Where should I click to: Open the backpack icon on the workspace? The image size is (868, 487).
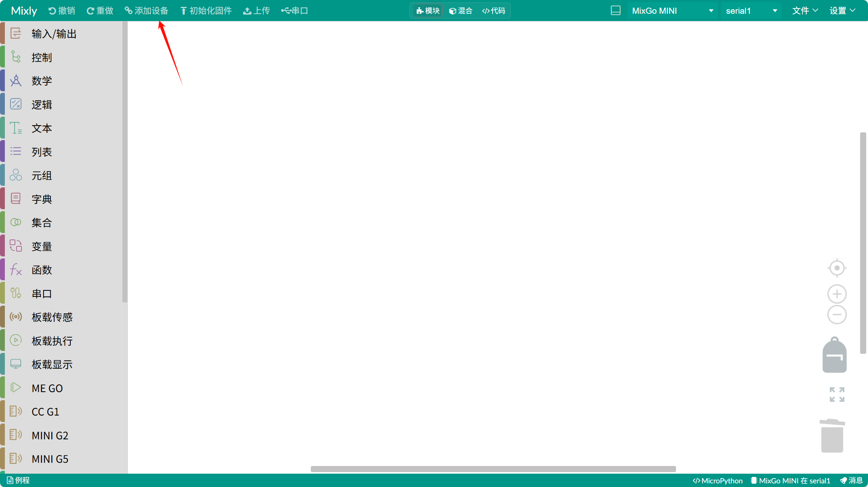click(x=834, y=355)
